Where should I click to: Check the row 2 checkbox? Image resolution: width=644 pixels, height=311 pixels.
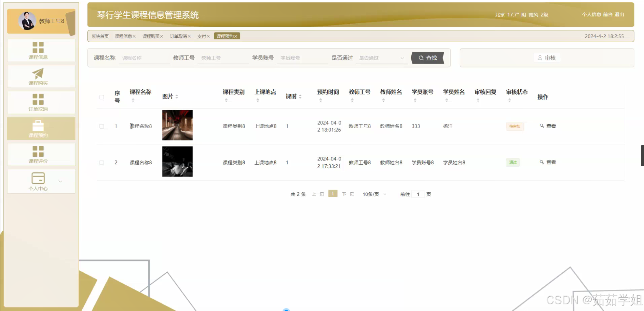tap(101, 163)
